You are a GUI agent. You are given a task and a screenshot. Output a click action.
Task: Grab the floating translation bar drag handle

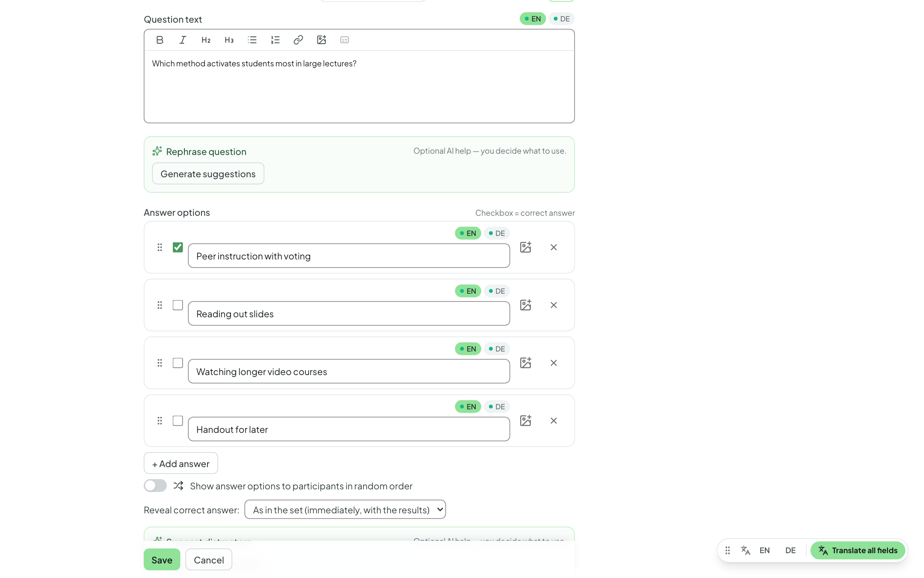(x=728, y=550)
